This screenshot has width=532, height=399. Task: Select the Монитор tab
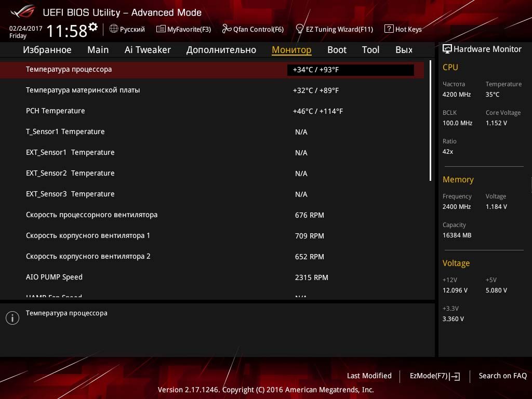pyautogui.click(x=291, y=50)
